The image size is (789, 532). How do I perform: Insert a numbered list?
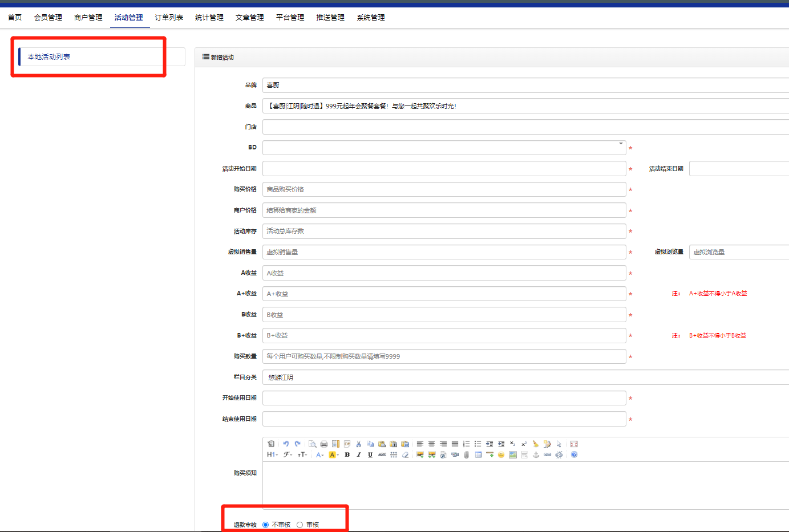[466, 444]
